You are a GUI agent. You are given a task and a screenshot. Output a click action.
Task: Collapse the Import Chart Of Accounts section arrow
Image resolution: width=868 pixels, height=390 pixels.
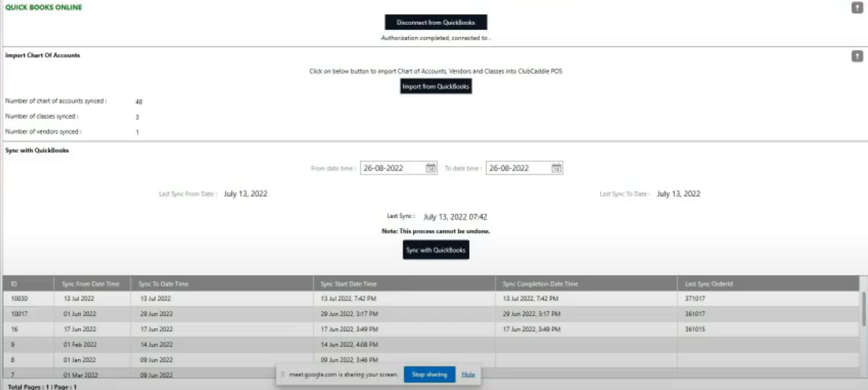point(857,56)
